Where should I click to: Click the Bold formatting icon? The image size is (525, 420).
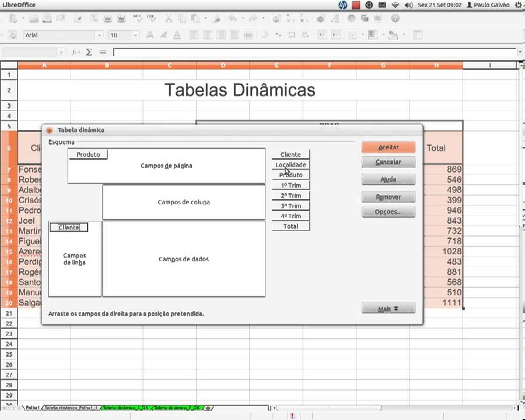click(x=150, y=35)
